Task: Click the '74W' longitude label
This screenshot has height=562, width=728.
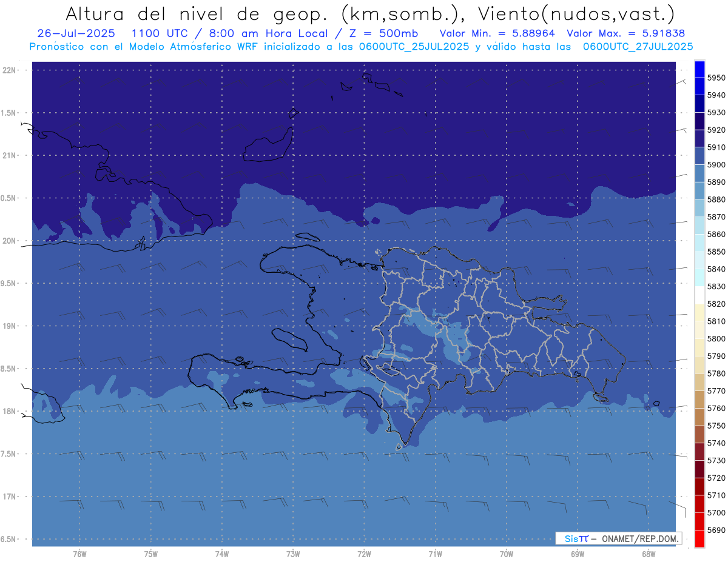Action: pyautogui.click(x=222, y=554)
